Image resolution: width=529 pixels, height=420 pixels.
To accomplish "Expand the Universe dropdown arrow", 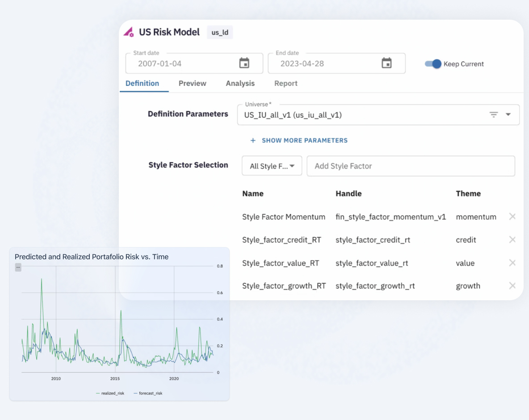I will (508, 115).
